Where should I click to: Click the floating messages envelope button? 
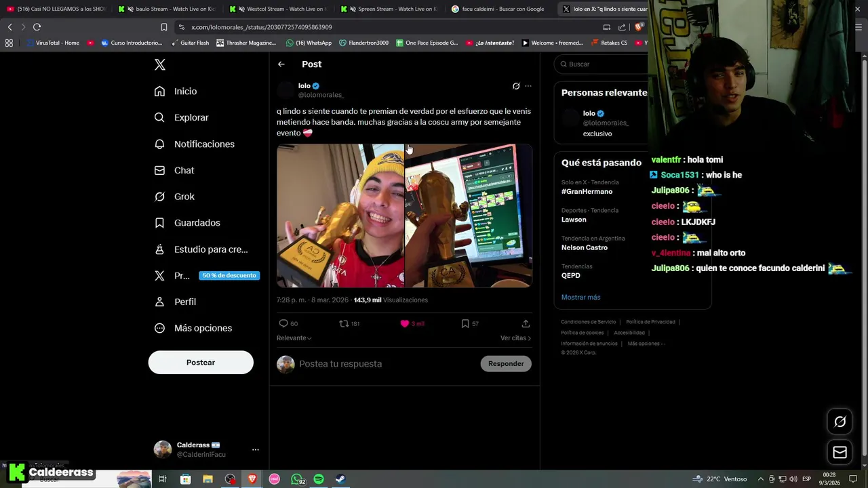pos(840,453)
